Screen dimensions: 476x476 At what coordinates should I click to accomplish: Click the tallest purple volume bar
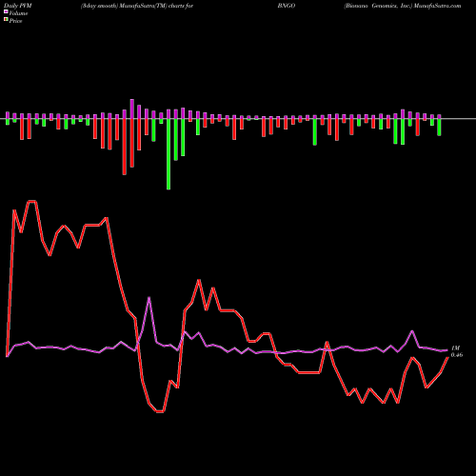[x=132, y=109]
